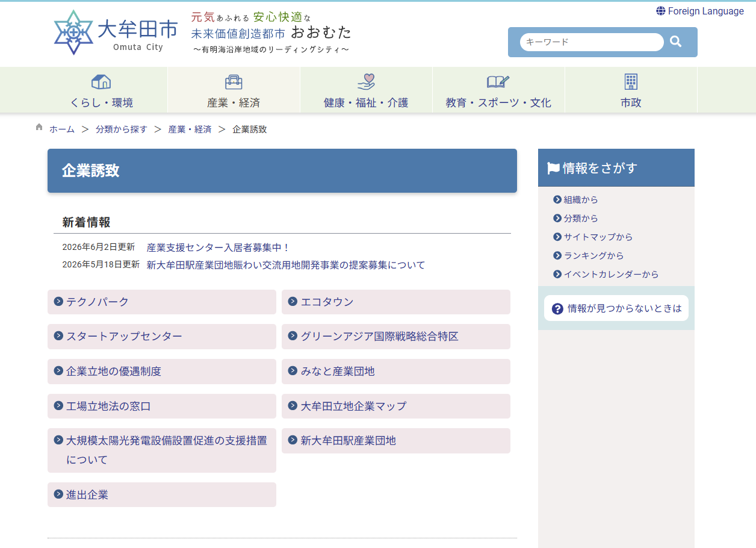Select ランキングから in the sidebar
This screenshot has height=548, width=756.
click(x=593, y=255)
